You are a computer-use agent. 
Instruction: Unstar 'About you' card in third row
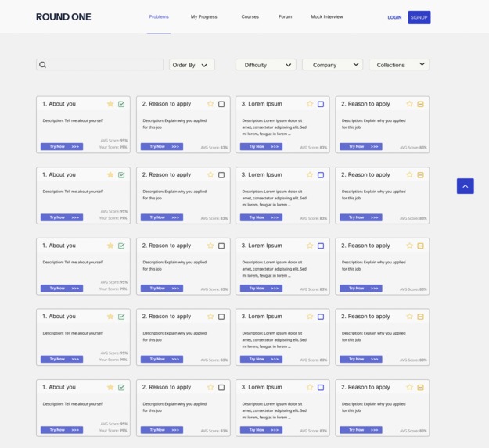coord(110,246)
